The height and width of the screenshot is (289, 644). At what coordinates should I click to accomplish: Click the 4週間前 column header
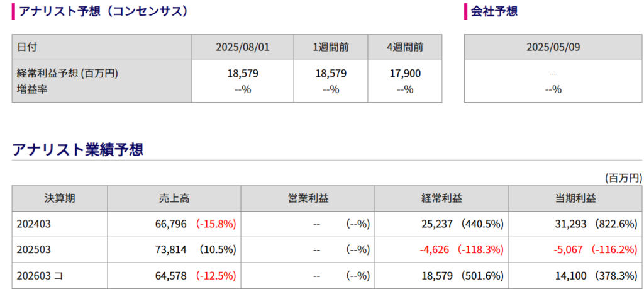405,47
